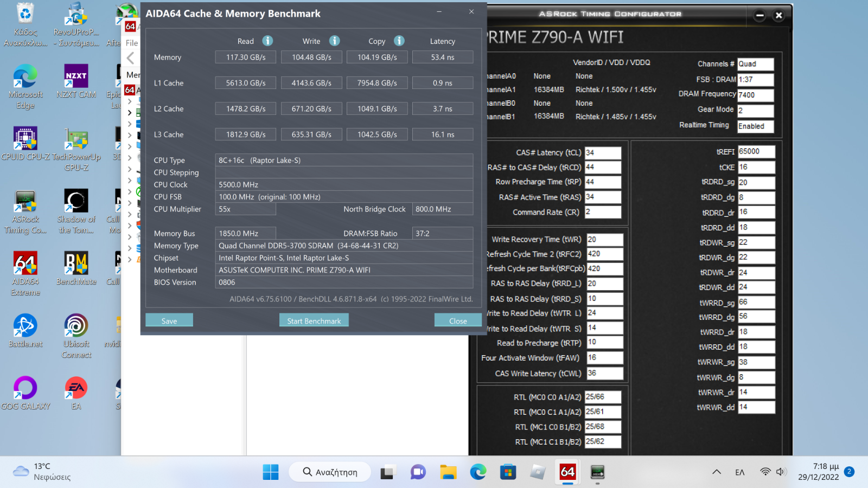This screenshot has height=488, width=868.
Task: Click Save in AIDA64 benchmark window
Action: point(169,320)
